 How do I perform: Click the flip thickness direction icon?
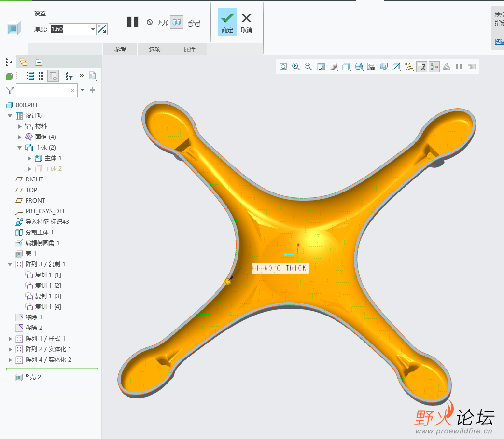point(102,29)
